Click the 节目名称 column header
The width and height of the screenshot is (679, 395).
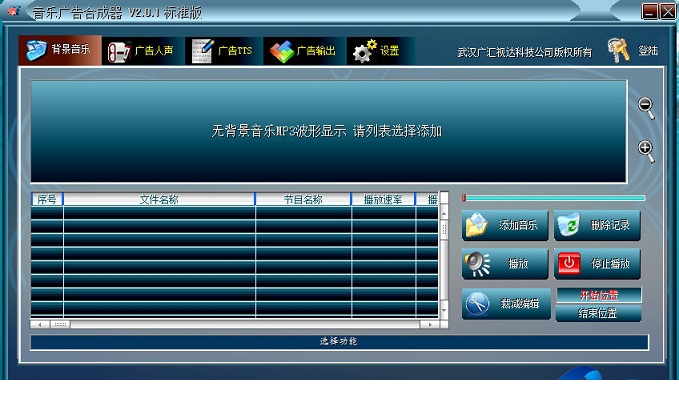pyautogui.click(x=303, y=199)
